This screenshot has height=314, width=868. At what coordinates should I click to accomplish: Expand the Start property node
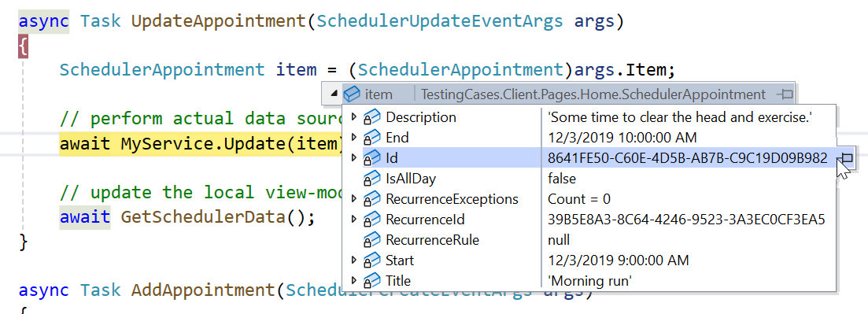pyautogui.click(x=354, y=259)
